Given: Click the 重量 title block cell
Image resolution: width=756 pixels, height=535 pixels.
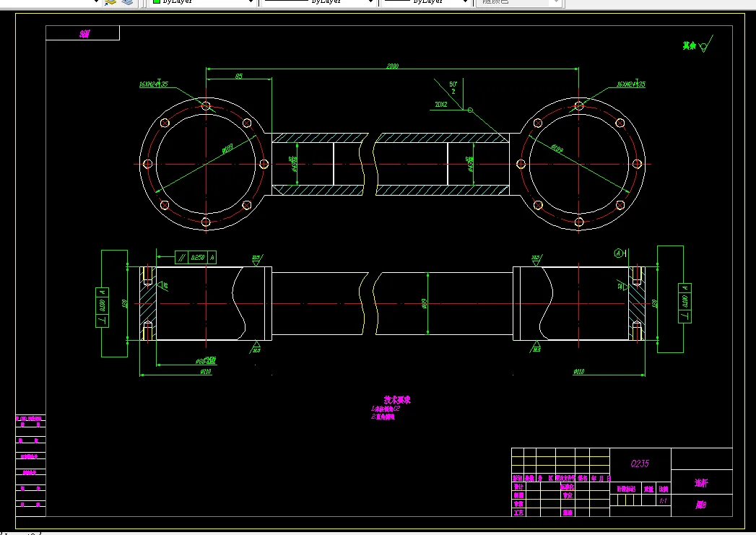Looking at the screenshot, I should pyautogui.click(x=649, y=489).
